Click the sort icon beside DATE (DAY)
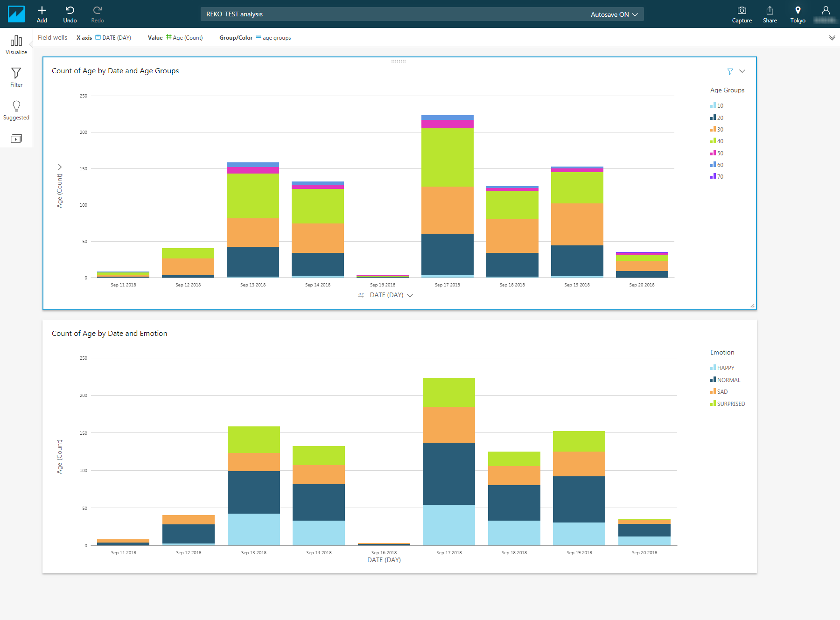This screenshot has height=620, width=840. click(360, 295)
